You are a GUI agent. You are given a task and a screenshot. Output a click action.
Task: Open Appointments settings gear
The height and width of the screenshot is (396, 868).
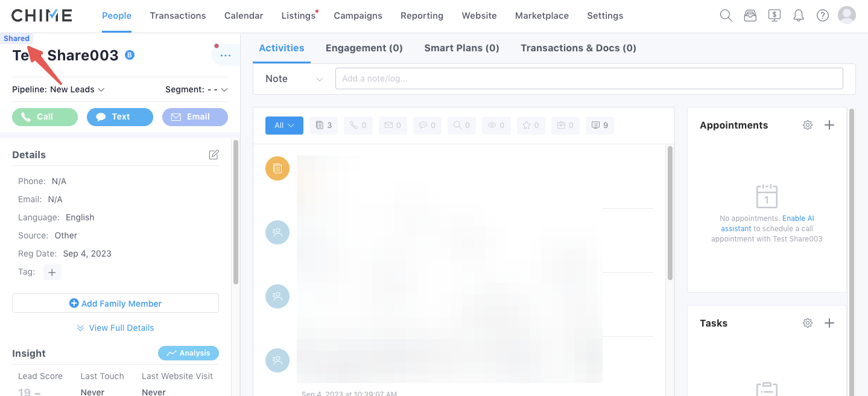pyautogui.click(x=808, y=125)
